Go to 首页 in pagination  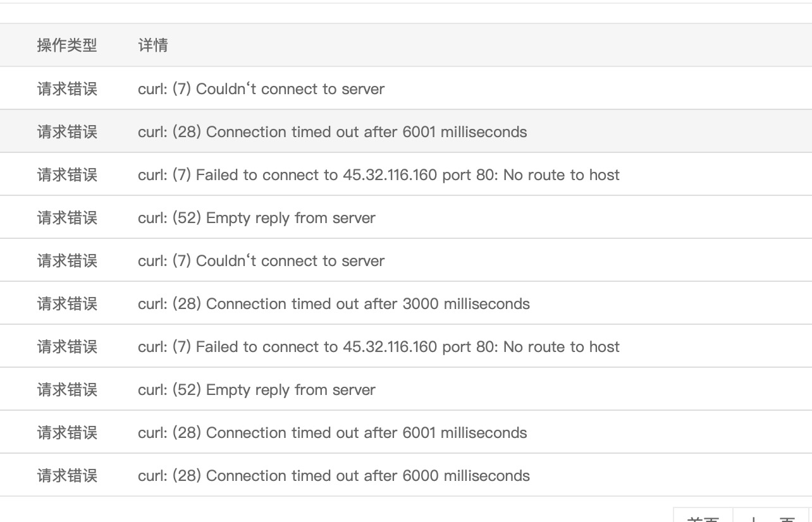tap(703, 518)
